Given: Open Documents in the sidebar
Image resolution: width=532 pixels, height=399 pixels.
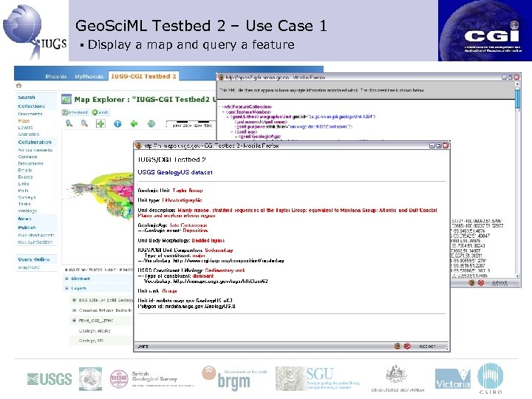Looking at the screenshot, I should pos(30,114).
